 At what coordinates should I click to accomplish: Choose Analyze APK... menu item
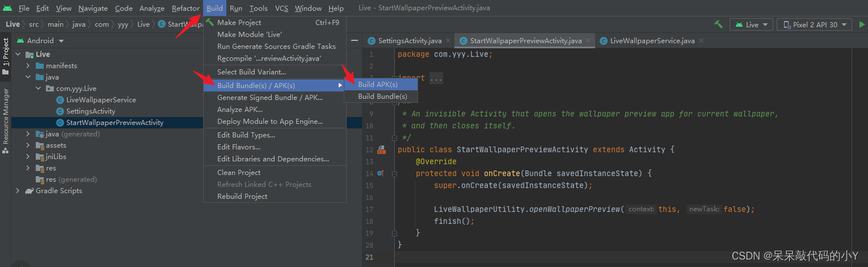tap(275, 110)
